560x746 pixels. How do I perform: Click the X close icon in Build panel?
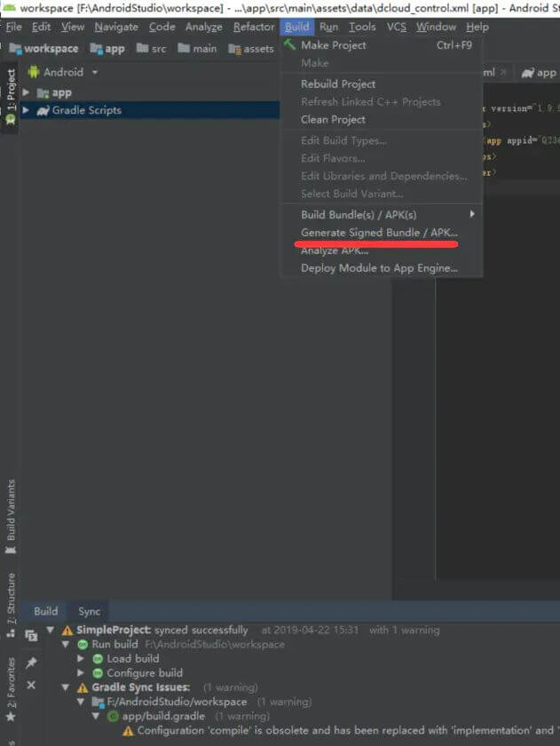pyautogui.click(x=31, y=686)
